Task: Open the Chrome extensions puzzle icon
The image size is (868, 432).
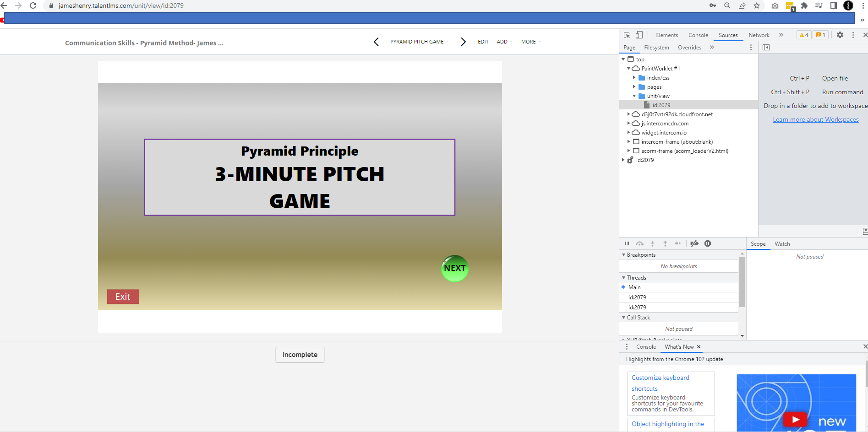Action: [804, 6]
